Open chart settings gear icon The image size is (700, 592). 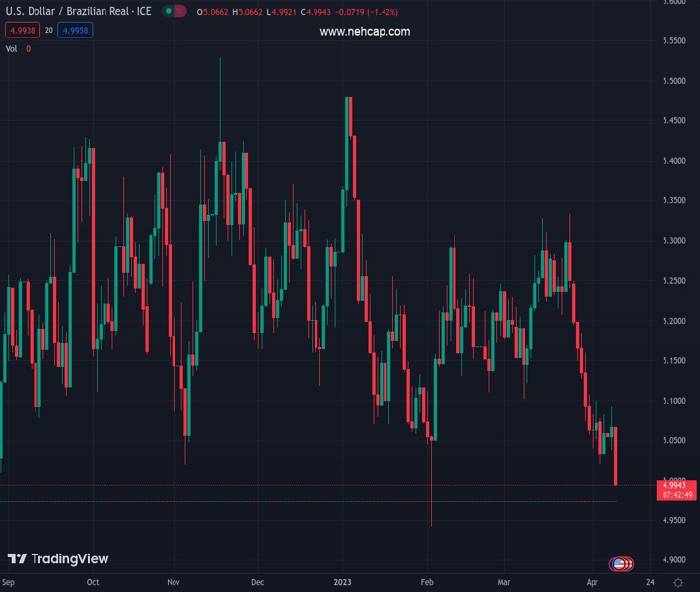pos(678,582)
